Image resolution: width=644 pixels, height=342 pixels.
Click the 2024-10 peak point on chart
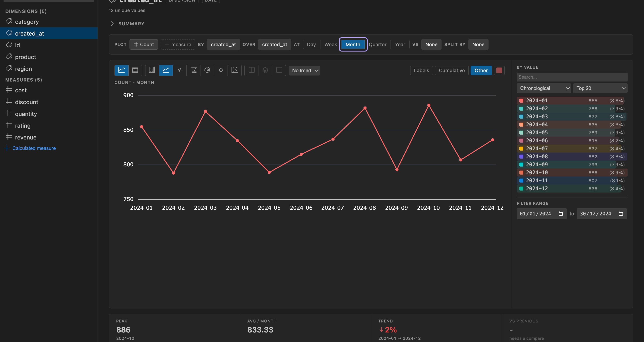(428, 105)
